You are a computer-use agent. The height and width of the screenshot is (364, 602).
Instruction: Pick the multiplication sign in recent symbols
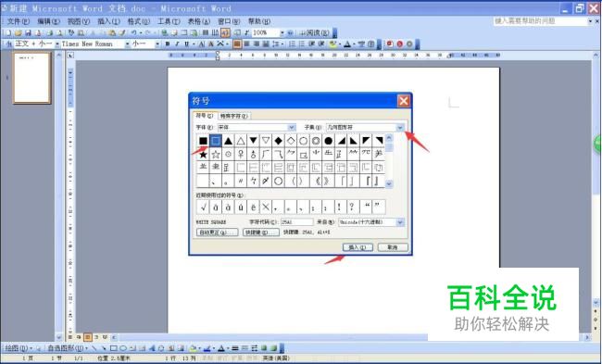[x=266, y=207]
